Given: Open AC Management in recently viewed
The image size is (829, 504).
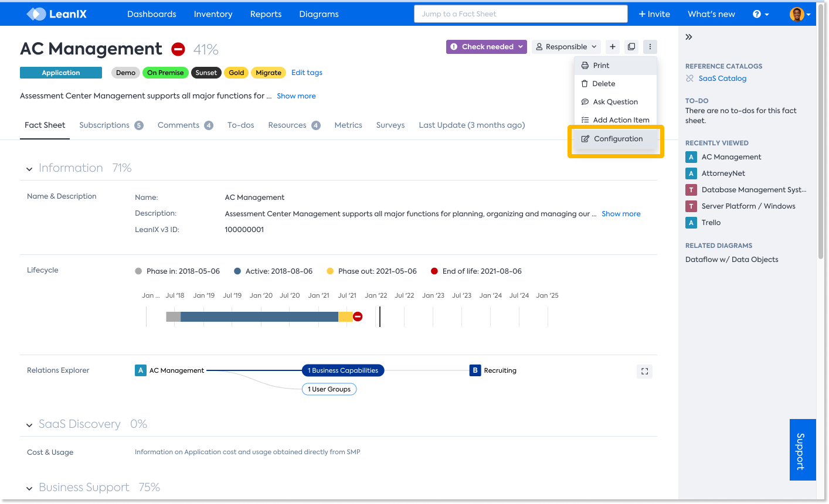Looking at the screenshot, I should coord(723,157).
